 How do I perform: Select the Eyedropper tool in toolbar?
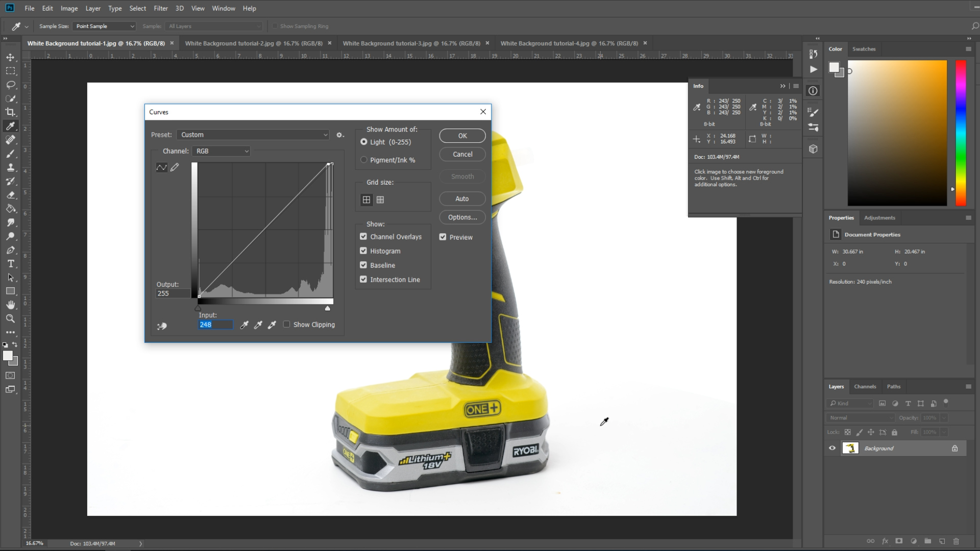10,126
